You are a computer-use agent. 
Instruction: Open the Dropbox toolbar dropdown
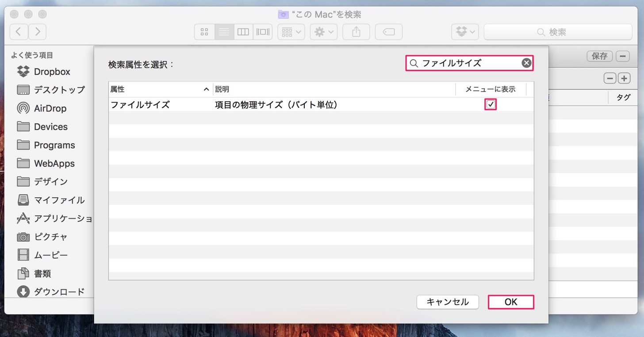pyautogui.click(x=465, y=32)
